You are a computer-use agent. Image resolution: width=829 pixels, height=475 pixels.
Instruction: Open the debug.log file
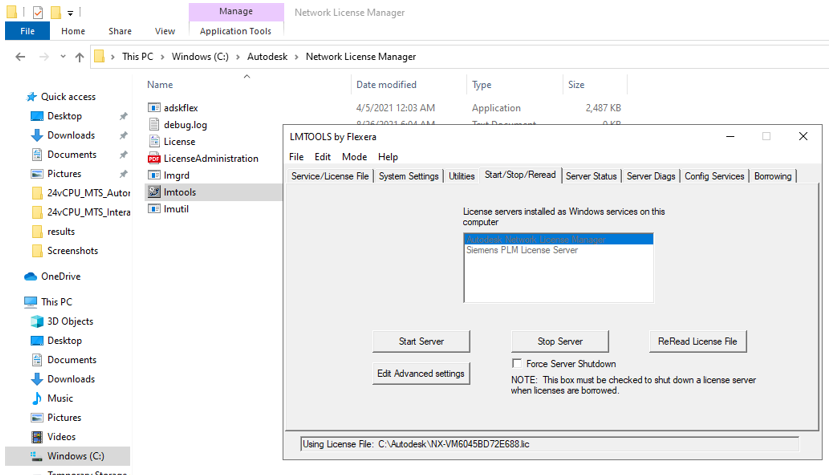[184, 124]
